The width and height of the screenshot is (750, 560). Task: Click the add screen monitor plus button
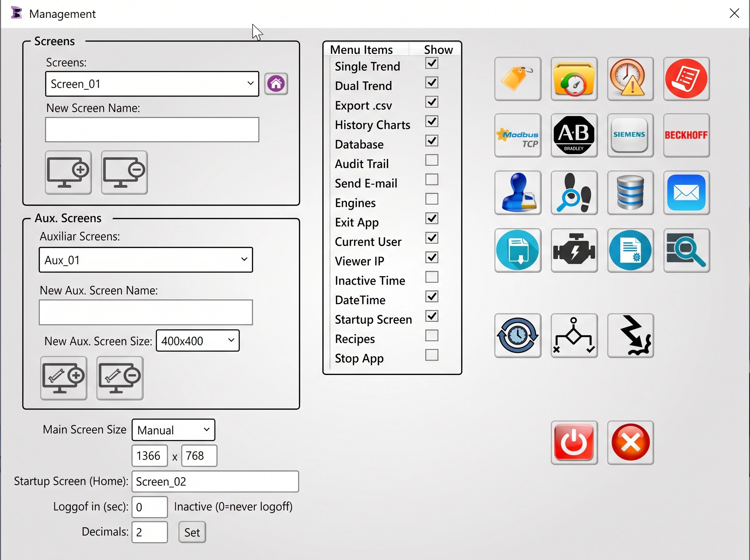tap(68, 172)
